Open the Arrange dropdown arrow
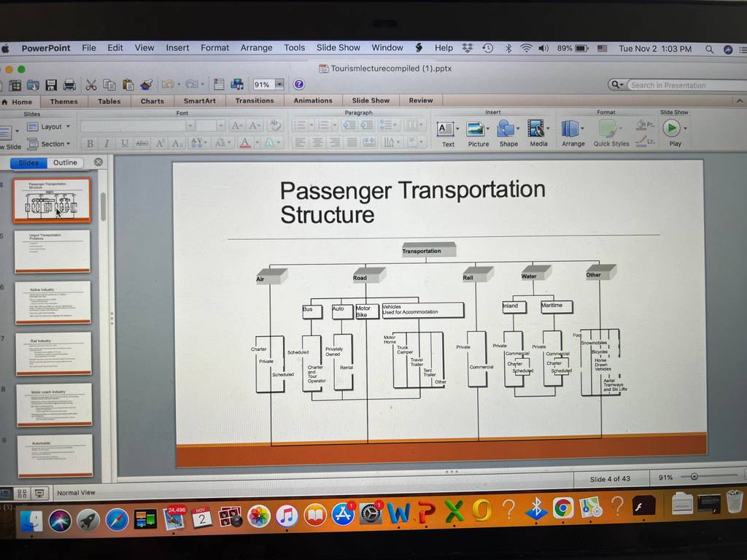Screen dimensions: 747x560 click(582, 128)
